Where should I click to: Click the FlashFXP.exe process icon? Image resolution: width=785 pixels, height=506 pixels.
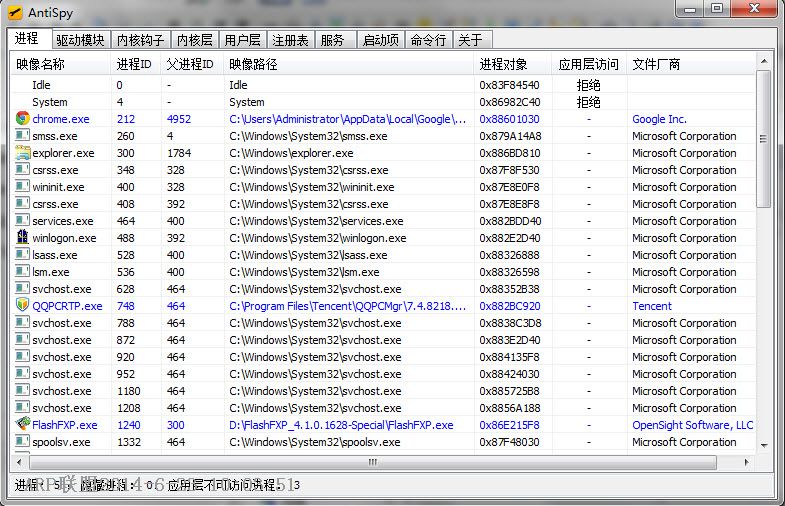(22, 425)
